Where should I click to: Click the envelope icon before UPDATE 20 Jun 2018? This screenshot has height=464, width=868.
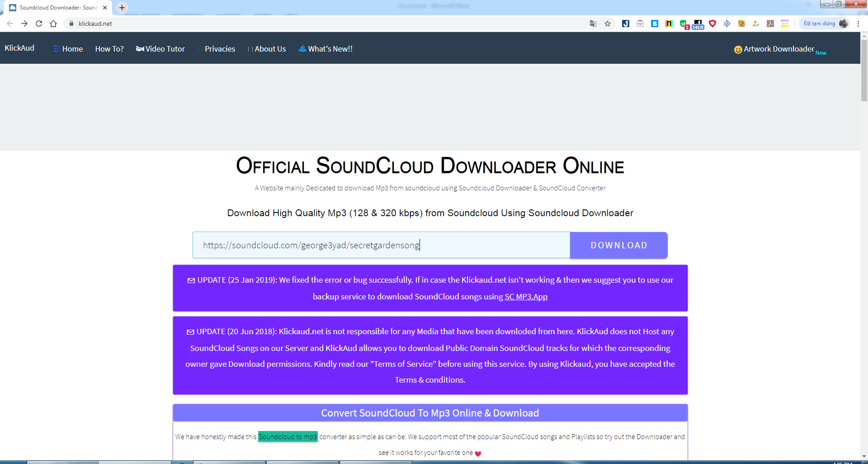tap(190, 332)
